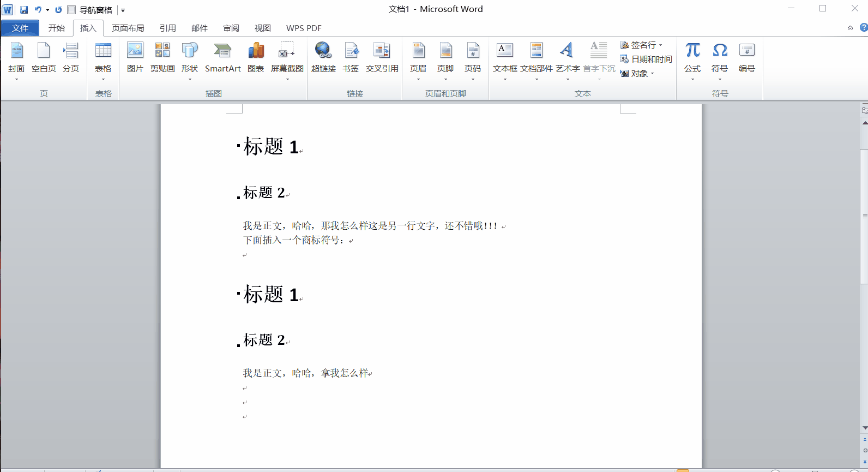The image size is (868, 472).
Task: Switch to the Home (开始) tab
Action: (56, 28)
